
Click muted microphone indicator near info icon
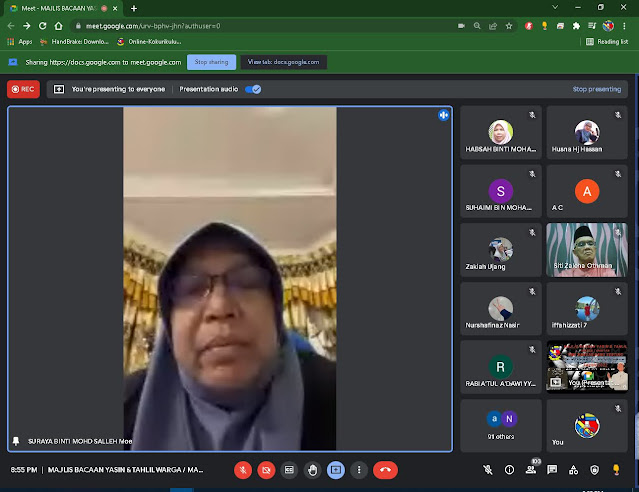click(488, 470)
